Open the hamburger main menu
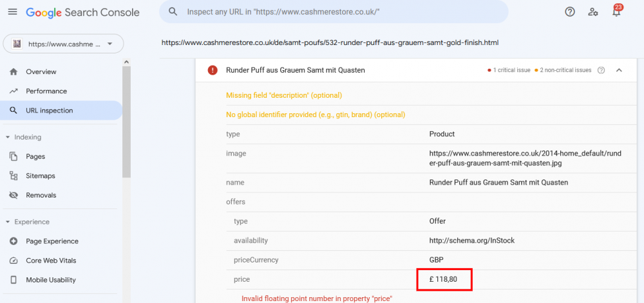Viewport: 644px width, 303px height. click(13, 12)
